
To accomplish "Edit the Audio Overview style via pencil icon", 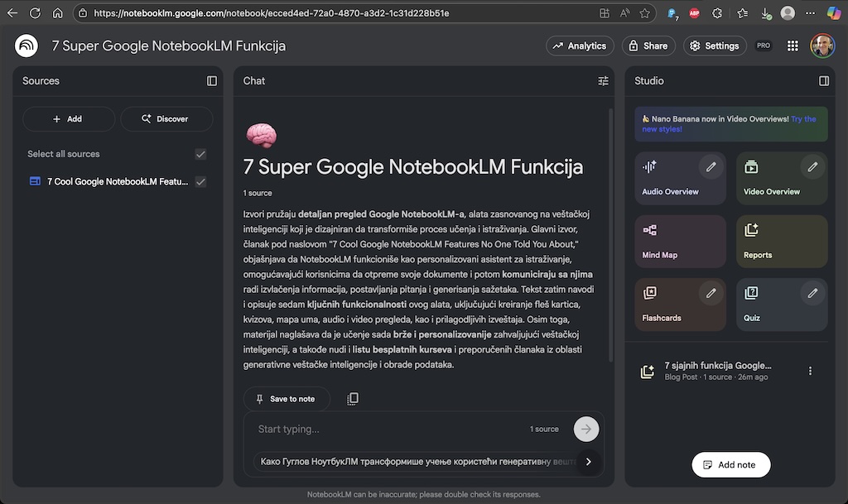I will point(711,166).
